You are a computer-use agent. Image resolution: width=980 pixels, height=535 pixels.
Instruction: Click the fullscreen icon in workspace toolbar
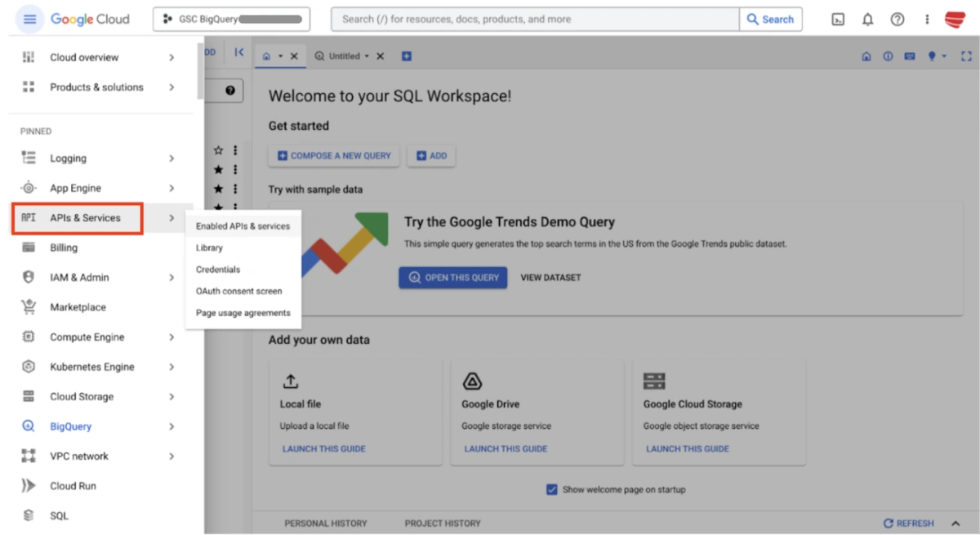(967, 56)
